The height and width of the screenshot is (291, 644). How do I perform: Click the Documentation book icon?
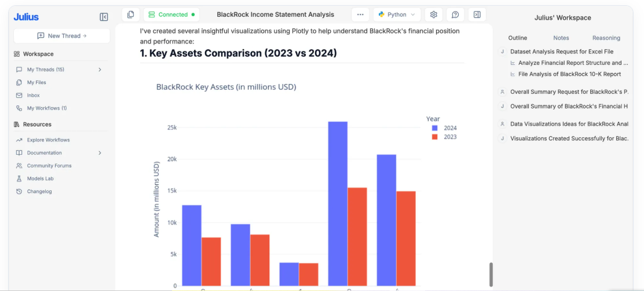tap(19, 153)
